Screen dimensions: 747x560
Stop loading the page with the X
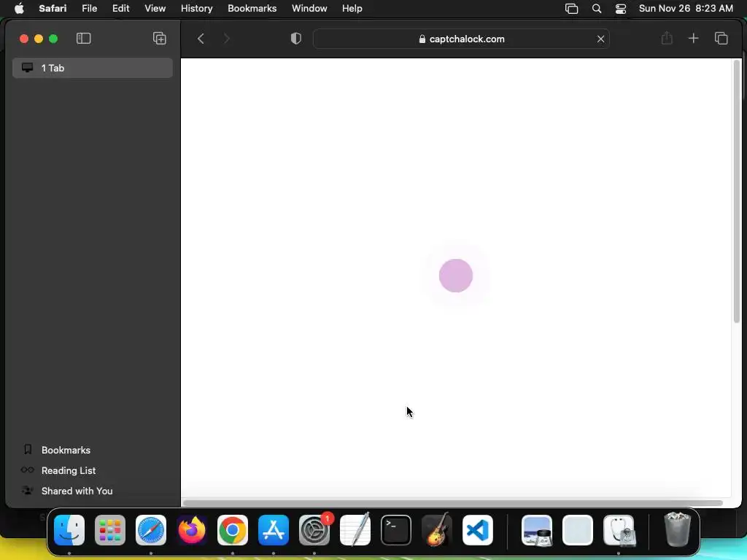tap(601, 39)
